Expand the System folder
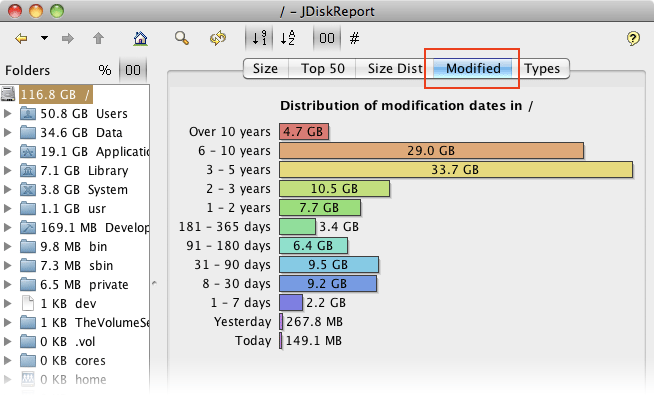This screenshot has height=401, width=654. coord(7,189)
